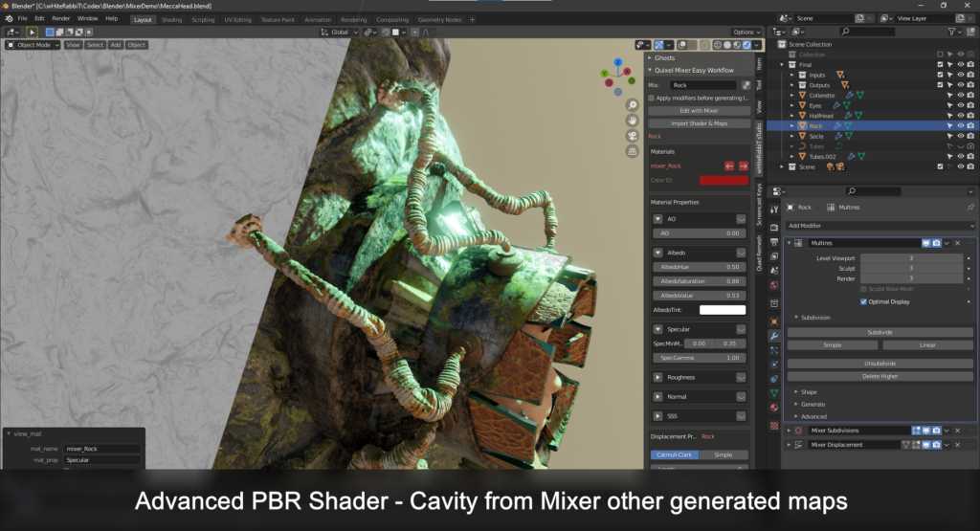The width and height of the screenshot is (980, 531).
Task: Open Material properties tab icon
Action: [773, 408]
